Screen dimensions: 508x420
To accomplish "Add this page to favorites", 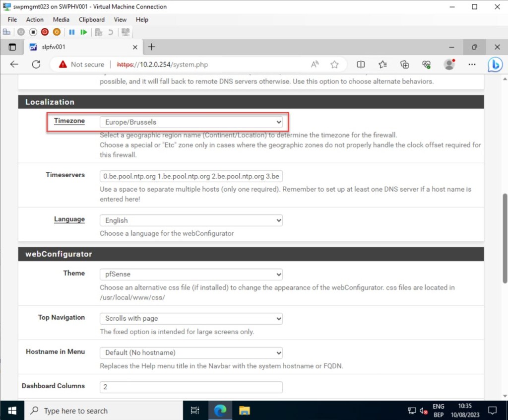I will pyautogui.click(x=334, y=65).
